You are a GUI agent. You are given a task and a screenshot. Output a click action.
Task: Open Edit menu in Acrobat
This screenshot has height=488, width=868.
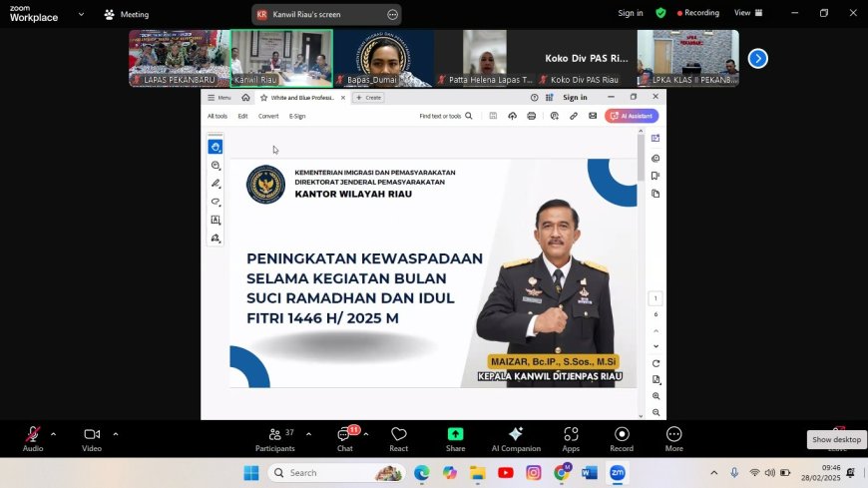tap(242, 117)
